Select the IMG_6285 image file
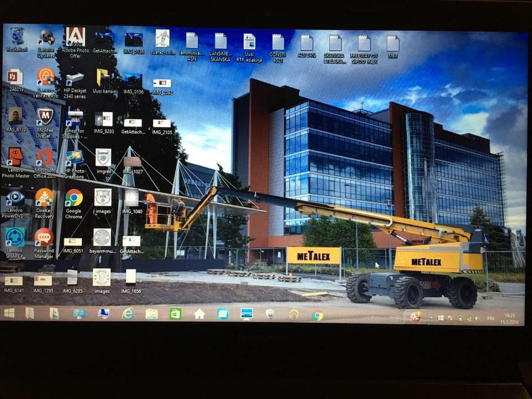532x399 pixels. coord(72,282)
